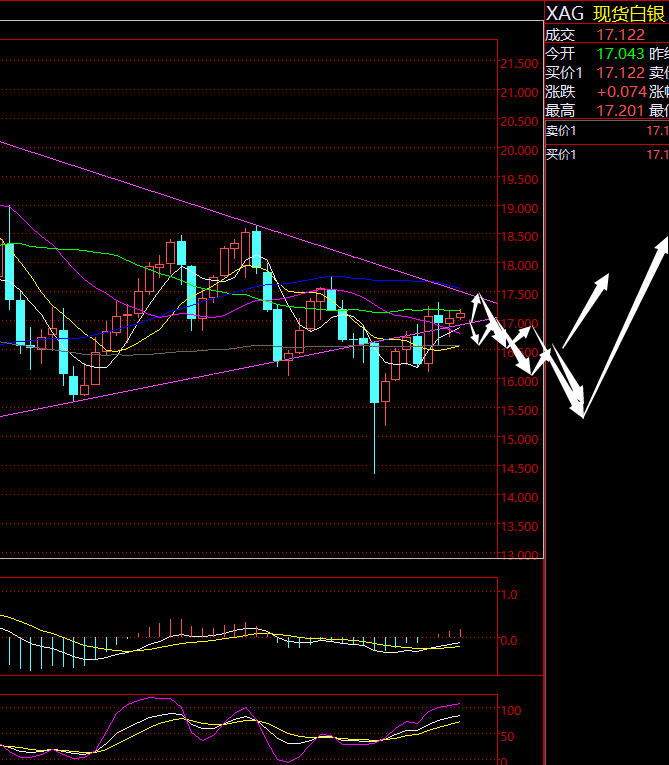
Task: Click the 最高 label
Action: [x=560, y=111]
